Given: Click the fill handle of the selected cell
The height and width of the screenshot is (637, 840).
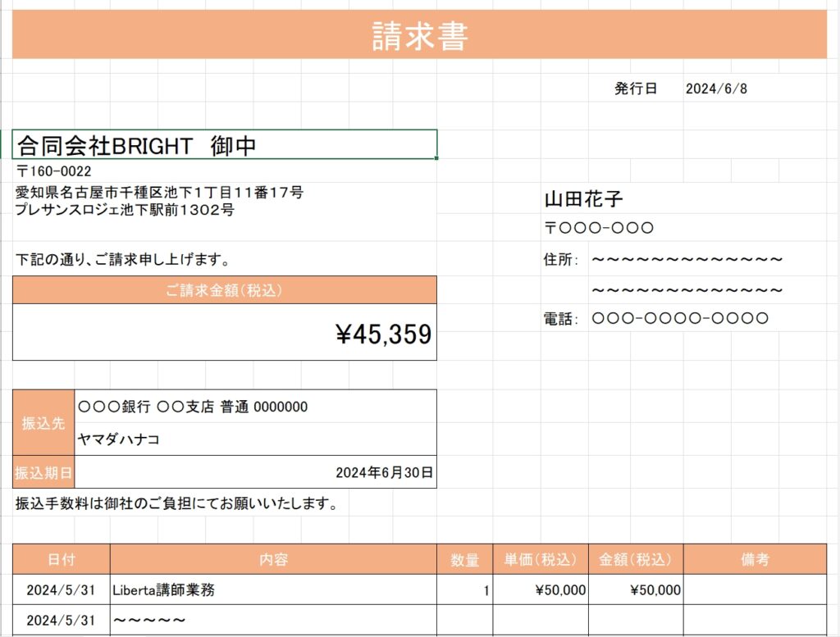Looking at the screenshot, I should (x=436, y=158).
